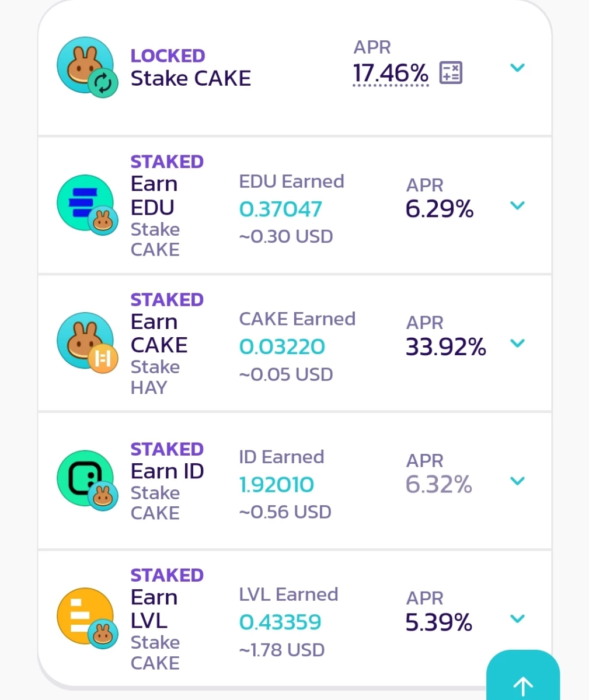Screen dimensions: 589x700
Task: Expand the Earn LVL pool details
Action: (x=518, y=618)
